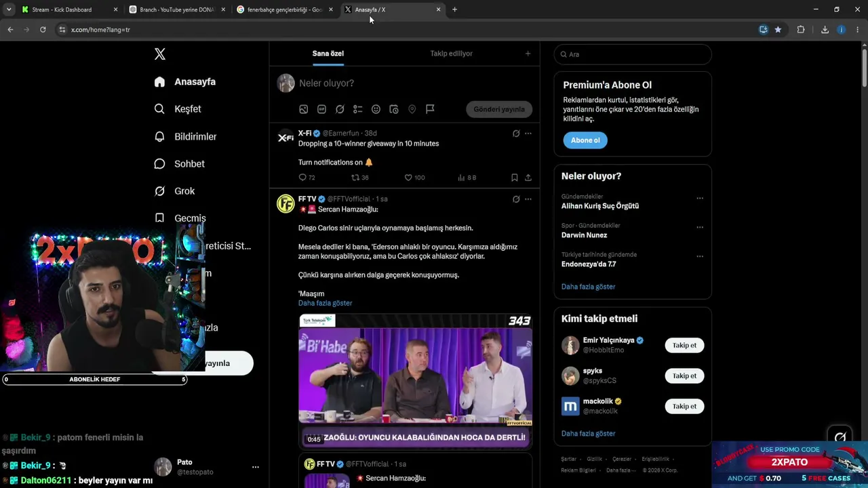Viewport: 868px width, 488px height.
Task: Click the X logo in the sidebar
Action: (x=160, y=54)
